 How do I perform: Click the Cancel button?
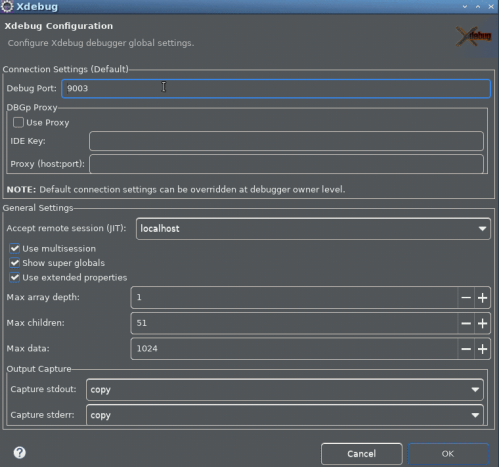click(x=362, y=454)
